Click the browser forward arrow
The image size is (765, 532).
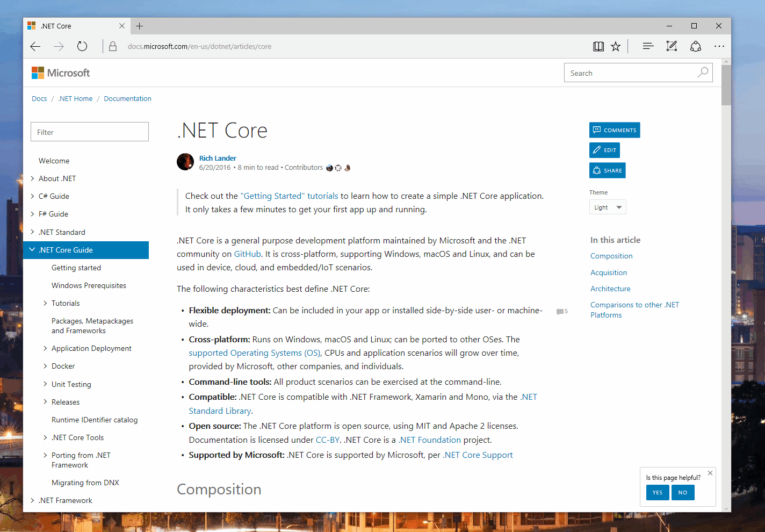(59, 47)
